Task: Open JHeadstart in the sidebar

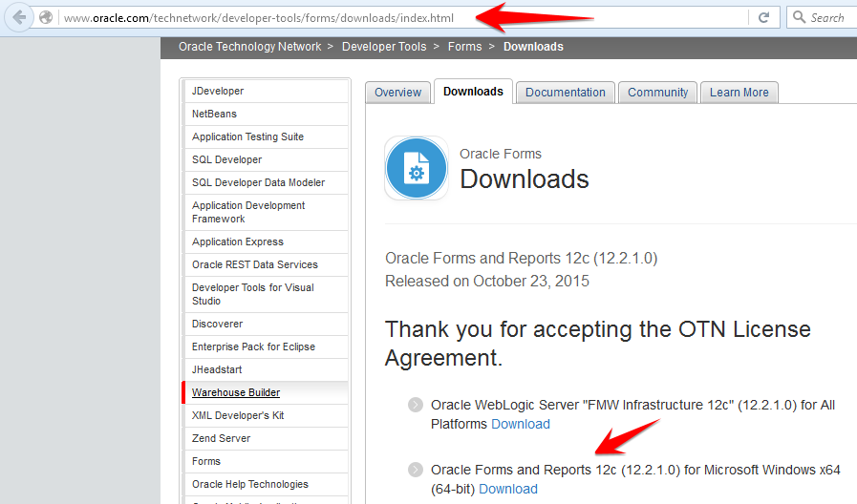Action: coord(267,369)
